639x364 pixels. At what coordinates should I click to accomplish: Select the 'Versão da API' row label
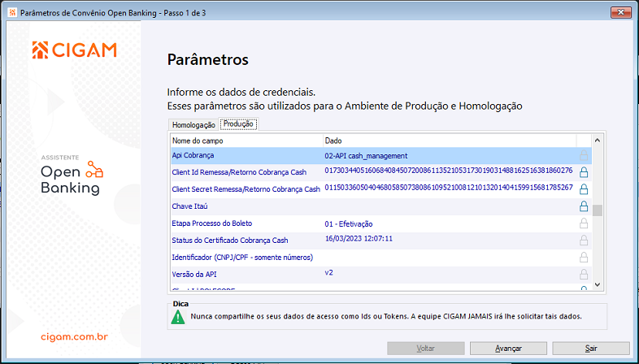(x=194, y=275)
